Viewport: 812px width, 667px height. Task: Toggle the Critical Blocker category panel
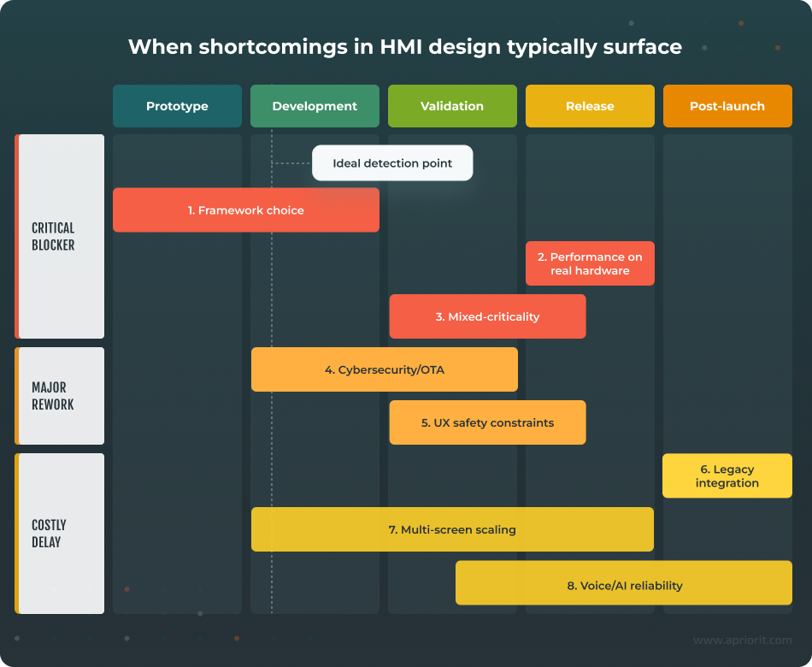[x=59, y=236]
